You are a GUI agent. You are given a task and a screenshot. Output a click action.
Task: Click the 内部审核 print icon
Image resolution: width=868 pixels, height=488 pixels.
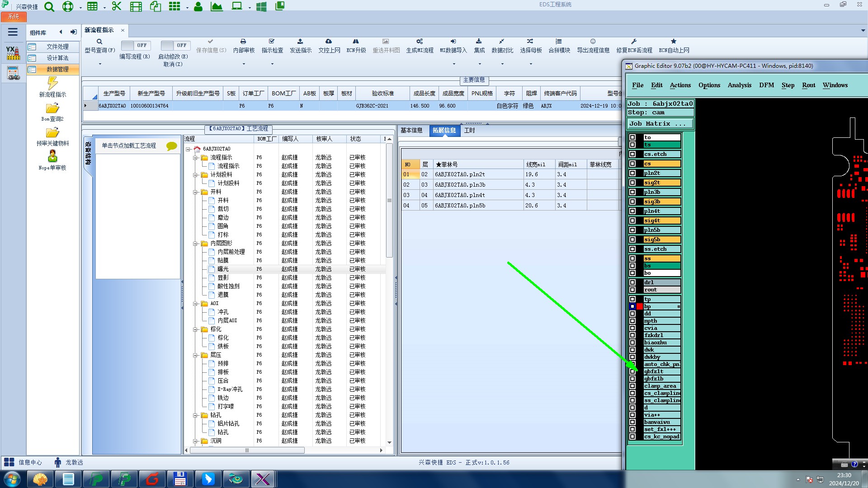pos(243,42)
